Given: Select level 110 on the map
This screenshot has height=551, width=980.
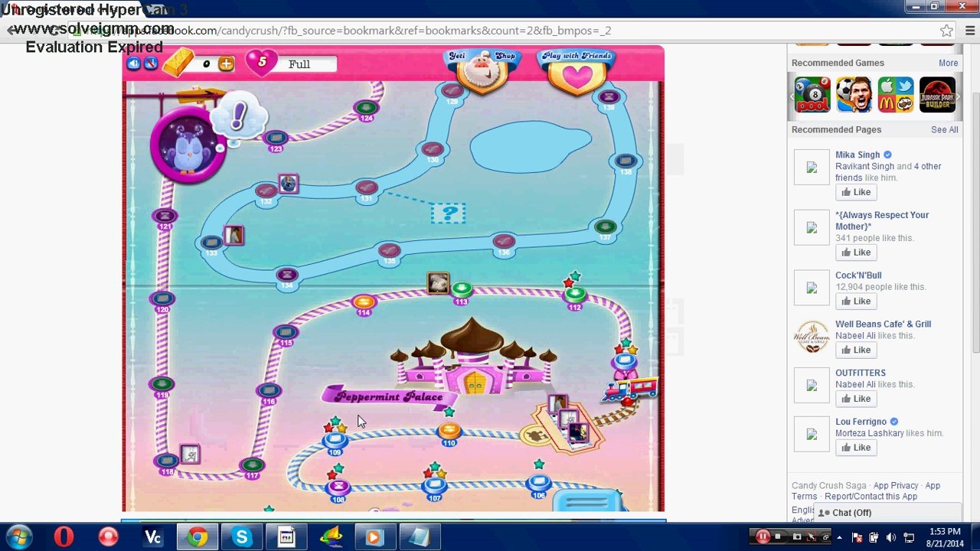Looking at the screenshot, I should coord(449,432).
